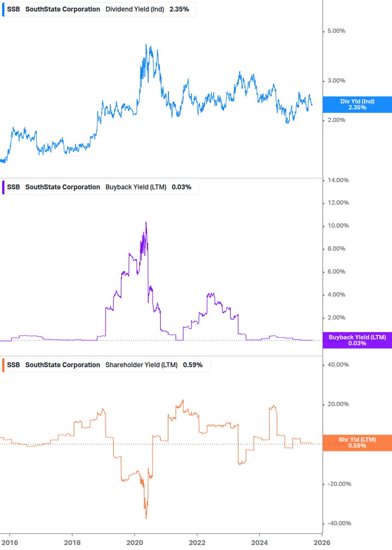392x550 pixels.
Task: Select the SSB ticker in the Dividend Yield legend
Action: 13,9
